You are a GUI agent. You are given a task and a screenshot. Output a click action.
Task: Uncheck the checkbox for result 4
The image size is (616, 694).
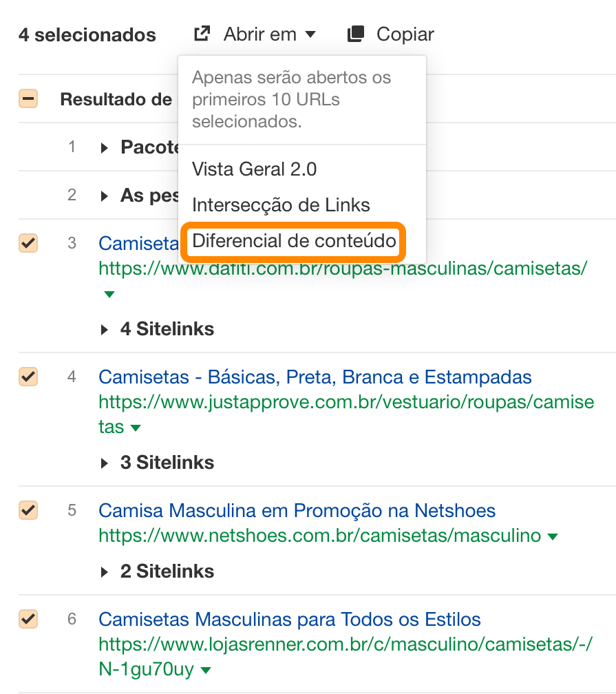point(28,377)
